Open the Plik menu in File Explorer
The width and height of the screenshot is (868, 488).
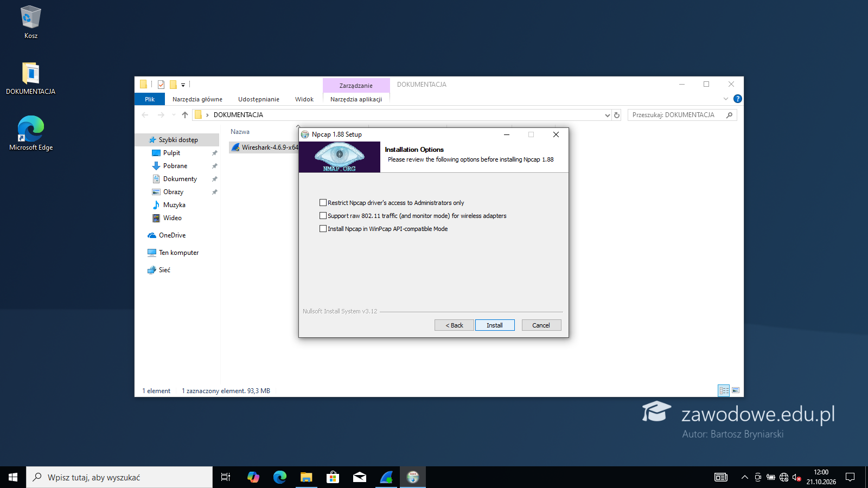150,99
